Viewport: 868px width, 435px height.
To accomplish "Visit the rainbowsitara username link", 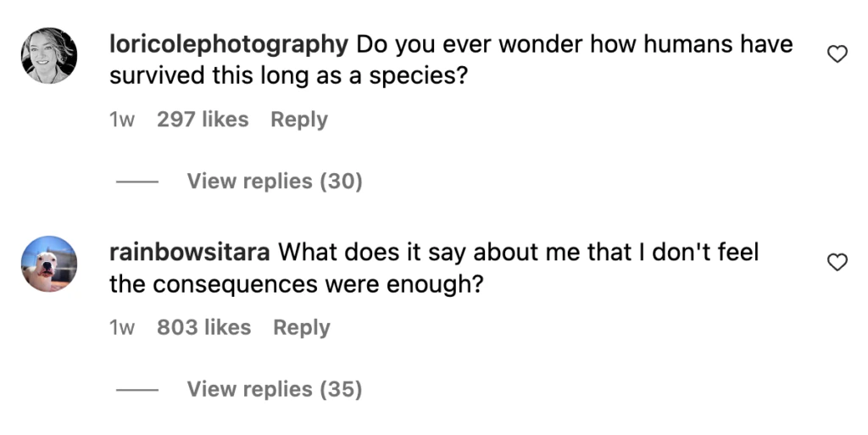I will pyautogui.click(x=190, y=252).
